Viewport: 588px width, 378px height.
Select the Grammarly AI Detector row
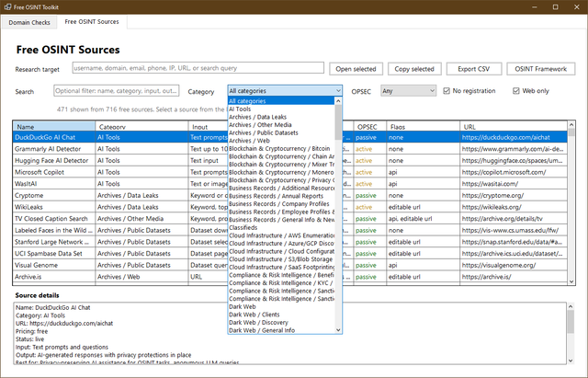(x=290, y=149)
